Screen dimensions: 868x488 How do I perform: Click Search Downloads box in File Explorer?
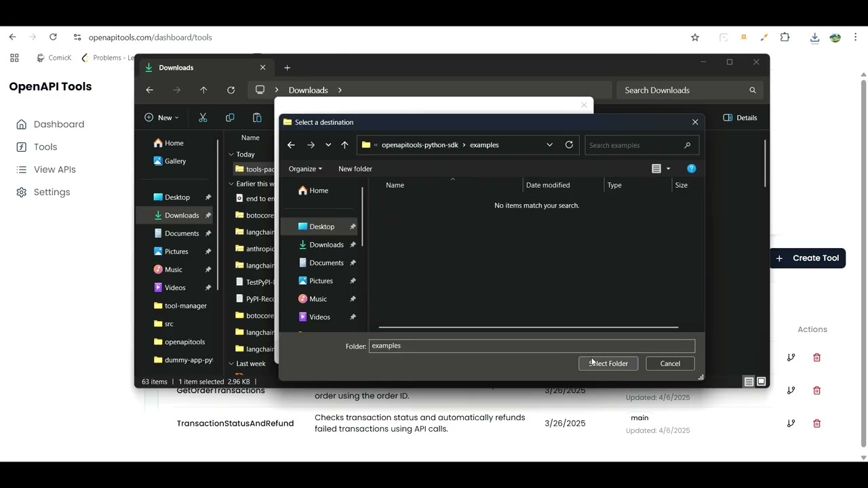click(x=690, y=90)
